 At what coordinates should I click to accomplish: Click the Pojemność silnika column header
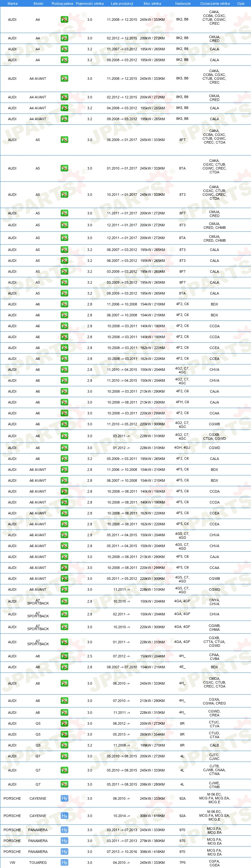(x=90, y=4)
